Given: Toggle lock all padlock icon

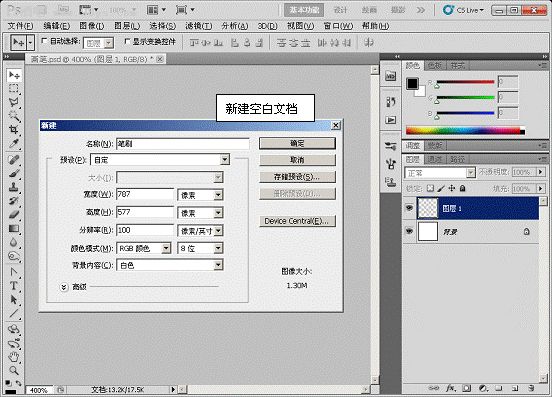Looking at the screenshot, I should coord(463,189).
